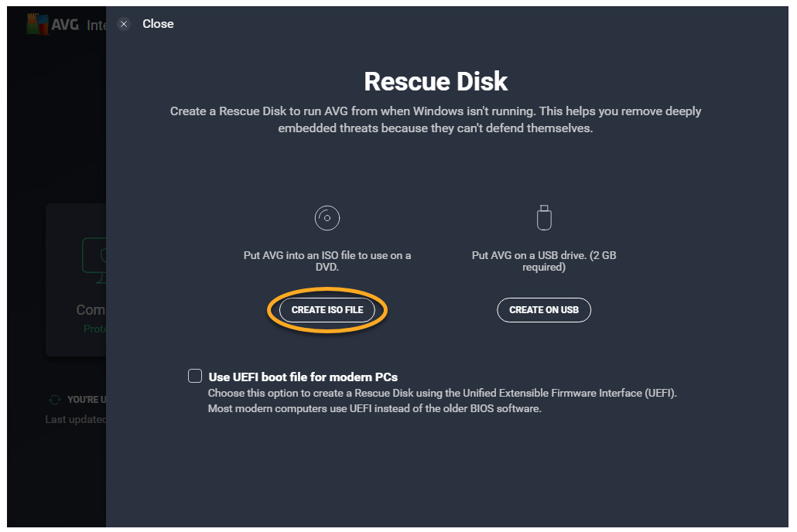The image size is (797, 532).
Task: Click the 'Put AVG into an ISO file' text
Action: tap(327, 261)
